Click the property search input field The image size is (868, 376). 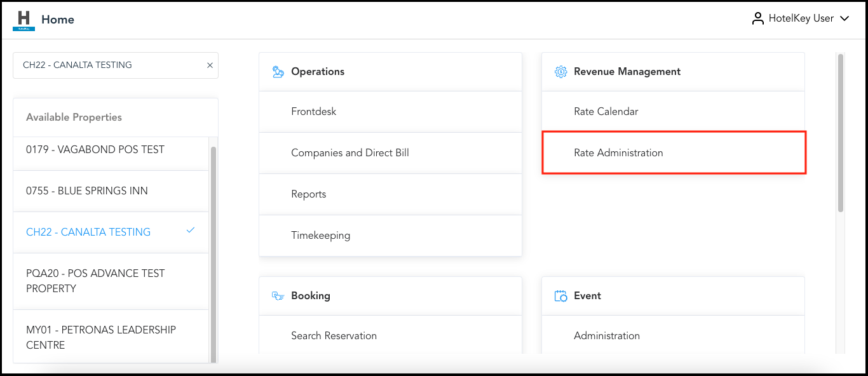click(x=108, y=65)
